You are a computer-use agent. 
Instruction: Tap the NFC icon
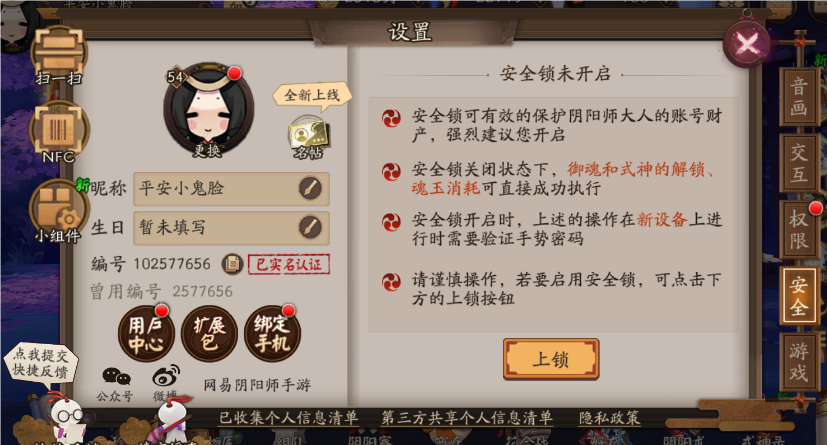pos(59,133)
